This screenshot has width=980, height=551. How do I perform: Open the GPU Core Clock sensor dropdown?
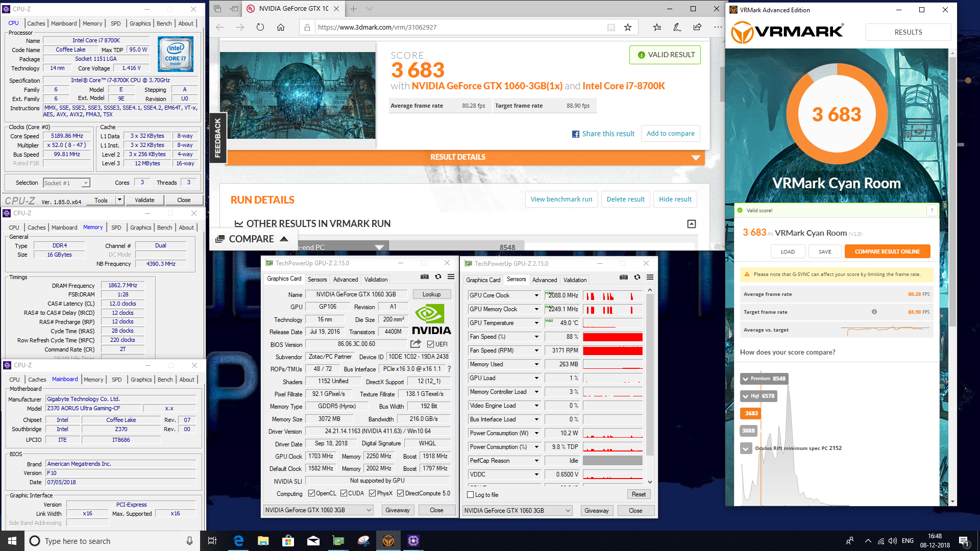pos(536,295)
